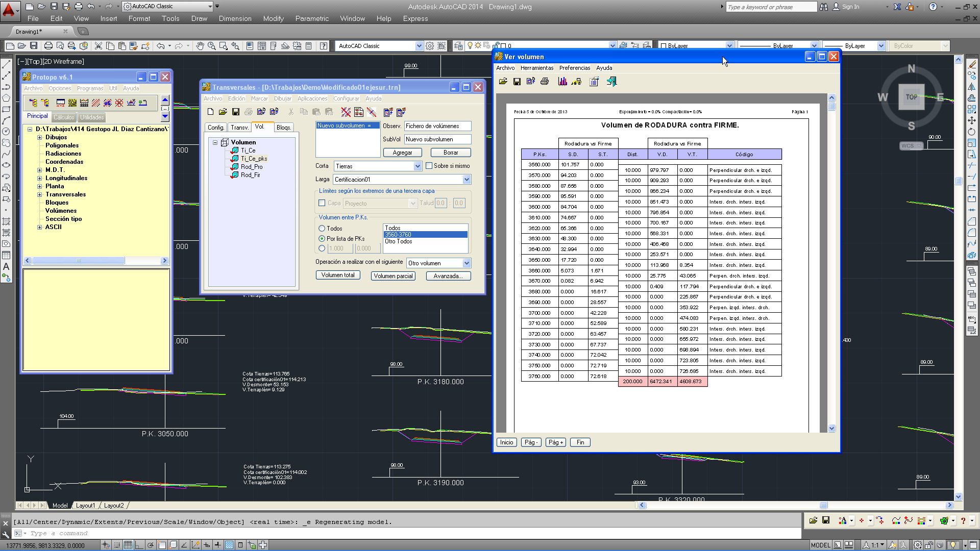The image size is (980, 551).
Task: Click the report list icon in Ver volumen
Action: click(594, 82)
